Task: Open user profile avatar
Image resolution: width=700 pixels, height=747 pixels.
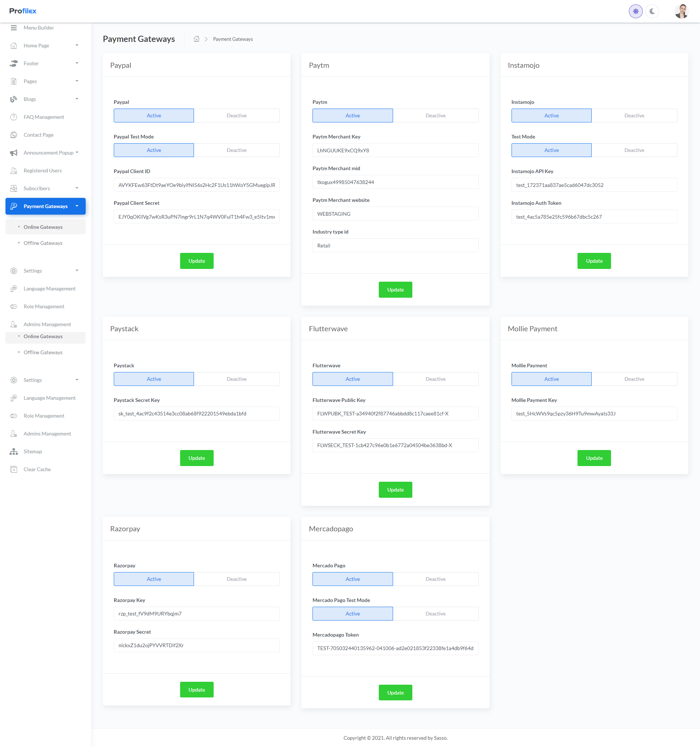Action: coord(681,11)
